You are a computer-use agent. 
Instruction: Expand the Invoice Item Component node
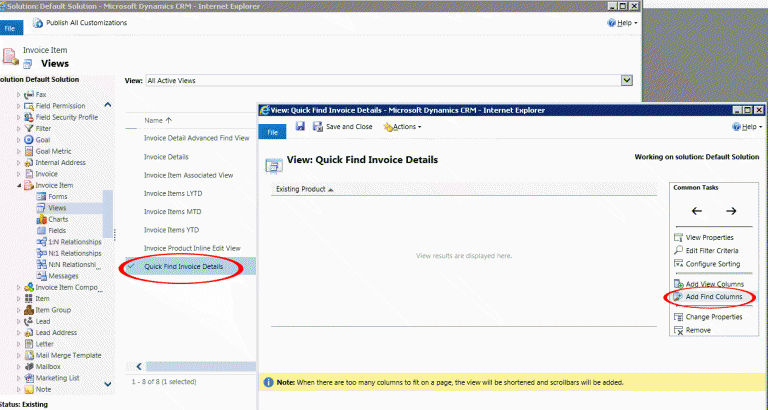19,288
